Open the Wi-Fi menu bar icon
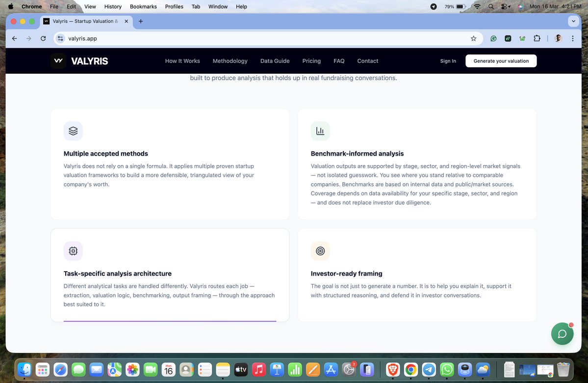Image resolution: width=588 pixels, height=383 pixels. [x=477, y=6]
